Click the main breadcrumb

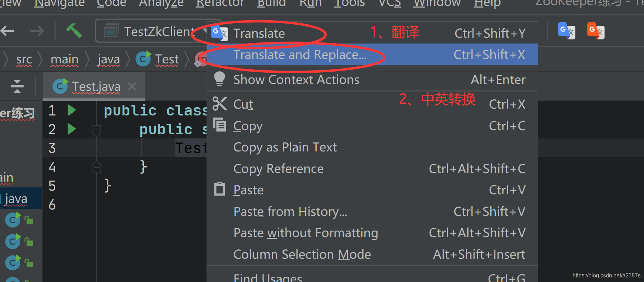coord(65,59)
